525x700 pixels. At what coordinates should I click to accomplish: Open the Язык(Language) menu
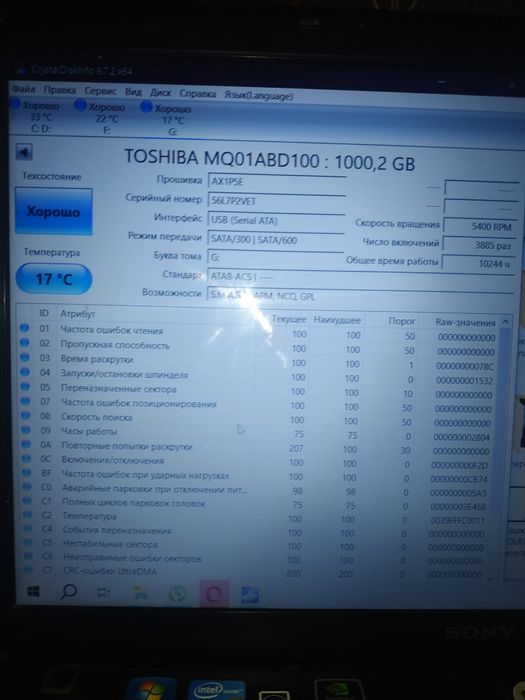[258, 95]
